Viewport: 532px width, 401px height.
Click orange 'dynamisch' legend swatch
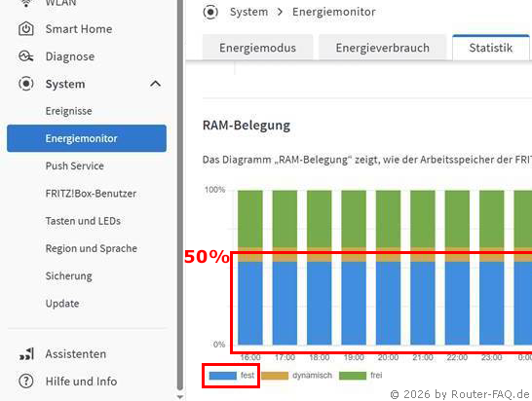tap(275, 376)
